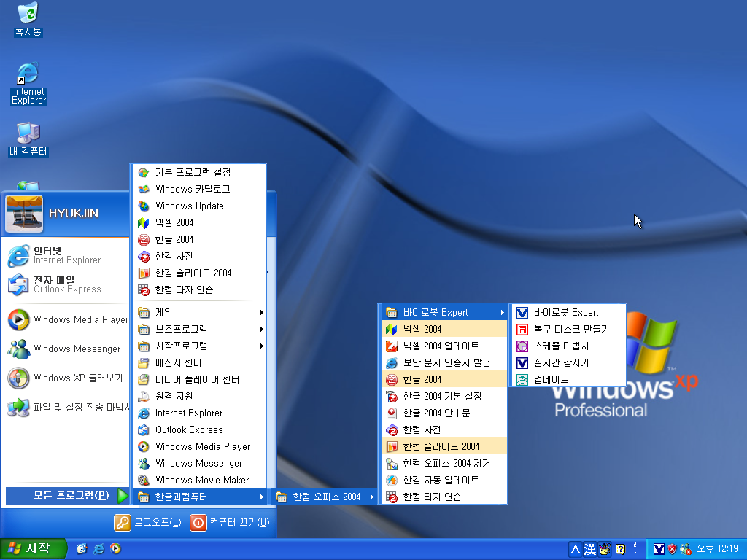The image size is (747, 560).
Task: Click taskbar clock 오후 12:19
Action: [x=717, y=549]
